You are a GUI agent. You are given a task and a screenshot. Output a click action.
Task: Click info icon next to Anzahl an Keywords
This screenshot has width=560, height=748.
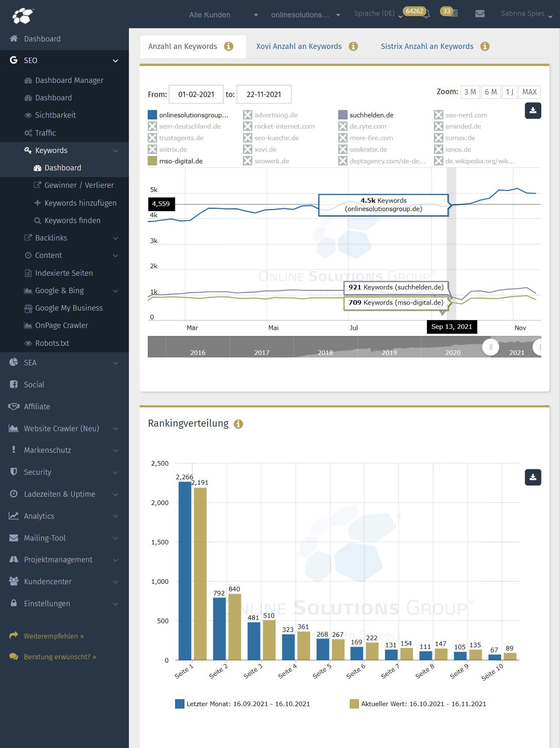(x=229, y=46)
